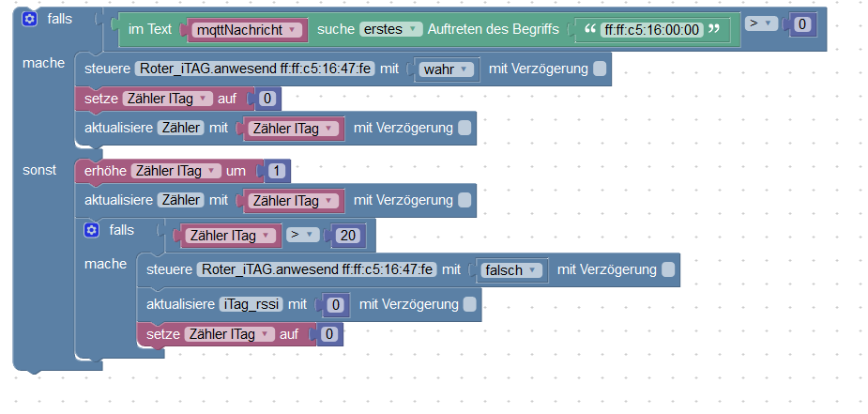868x414 pixels.
Task: Select object ID 'iTag_rssi'
Action: click(x=251, y=304)
